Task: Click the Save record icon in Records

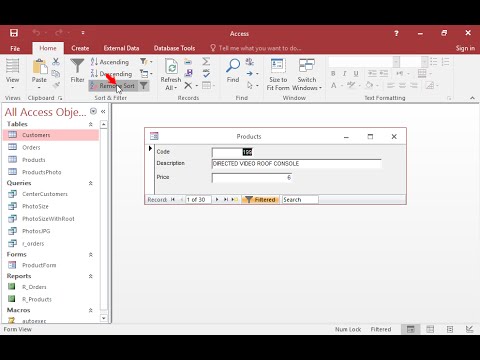Action: 188,73
